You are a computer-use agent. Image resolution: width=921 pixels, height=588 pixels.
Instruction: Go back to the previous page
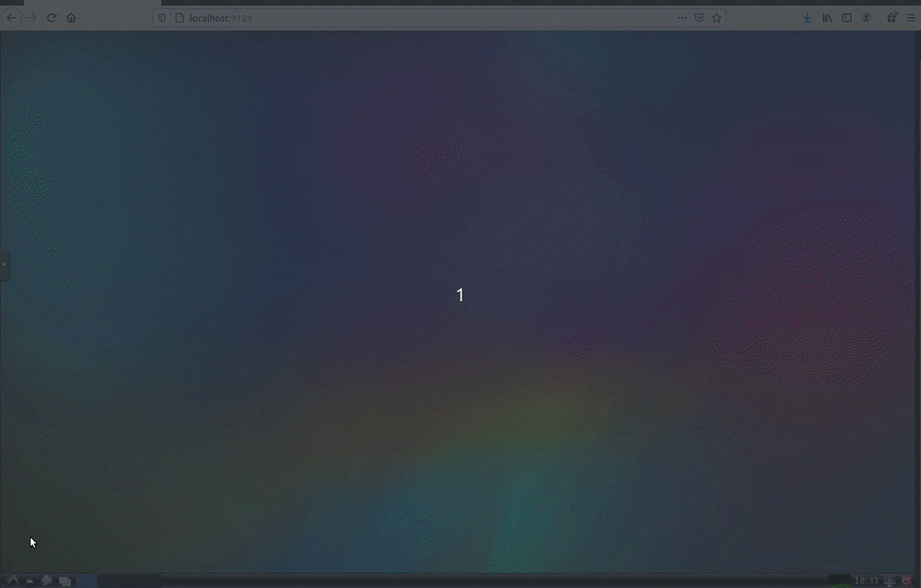coord(12,17)
